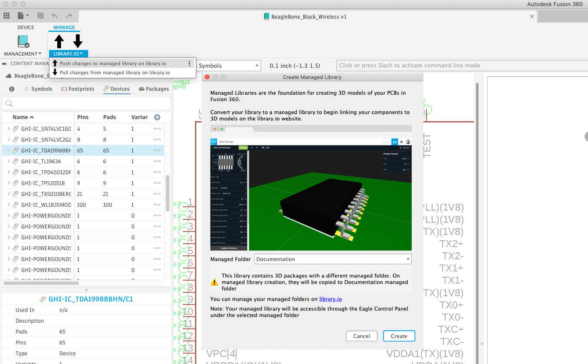Collapse the Content Manager panel arrows

click(4, 64)
